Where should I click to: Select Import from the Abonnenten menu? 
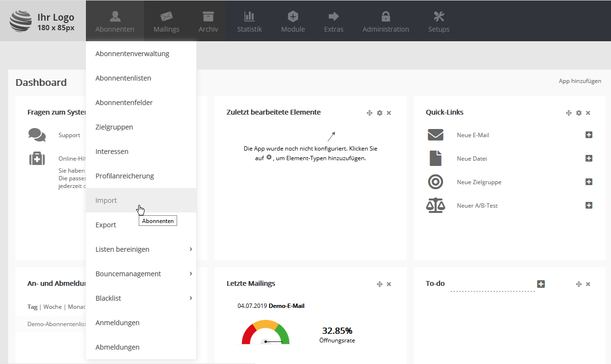point(106,200)
